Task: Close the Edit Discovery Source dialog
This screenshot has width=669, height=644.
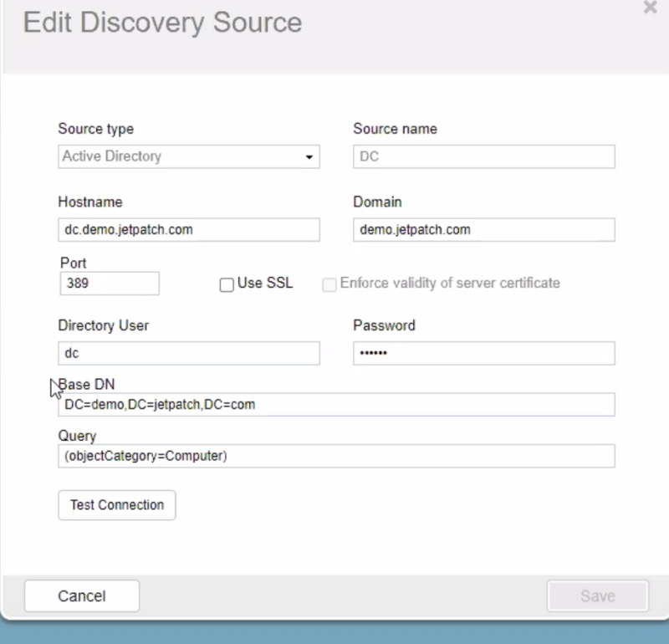Action: (650, 8)
